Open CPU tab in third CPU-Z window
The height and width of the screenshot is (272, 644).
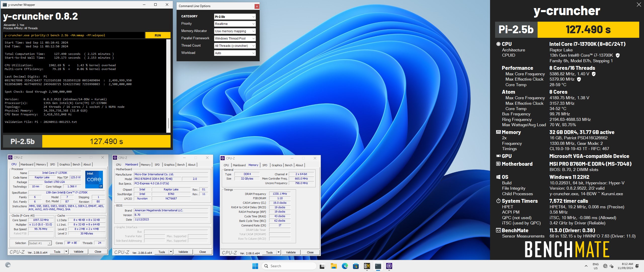[226, 165]
